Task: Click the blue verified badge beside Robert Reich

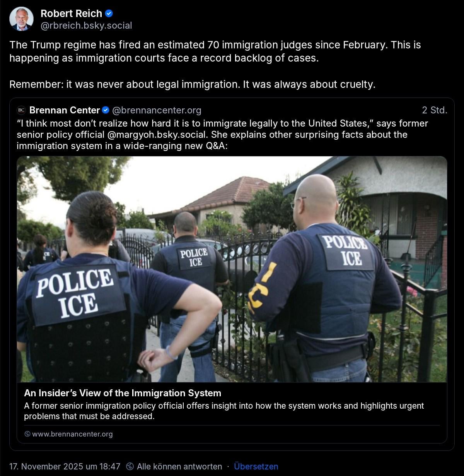Action: [x=109, y=14]
